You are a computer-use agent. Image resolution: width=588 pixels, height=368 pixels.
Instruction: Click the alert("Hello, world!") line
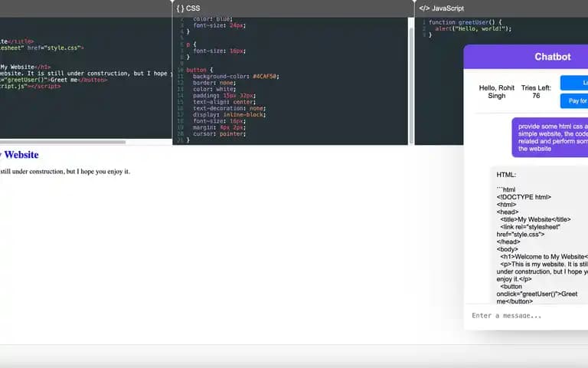(x=473, y=28)
